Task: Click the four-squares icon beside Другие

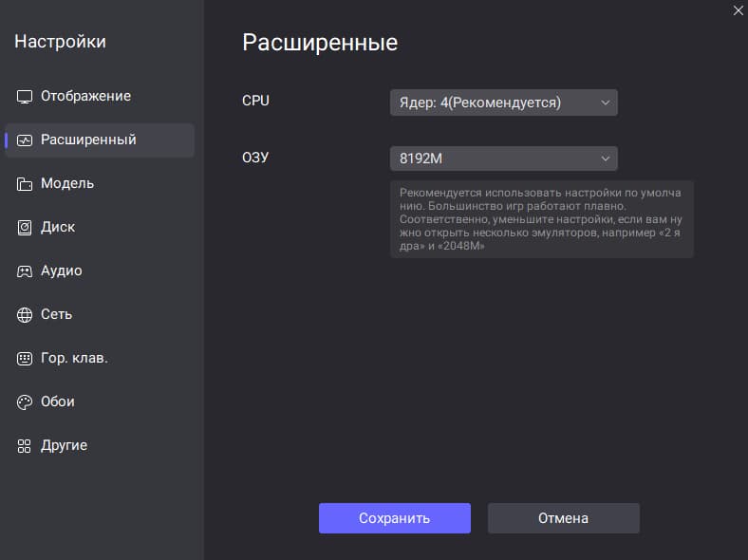Action: click(x=25, y=446)
